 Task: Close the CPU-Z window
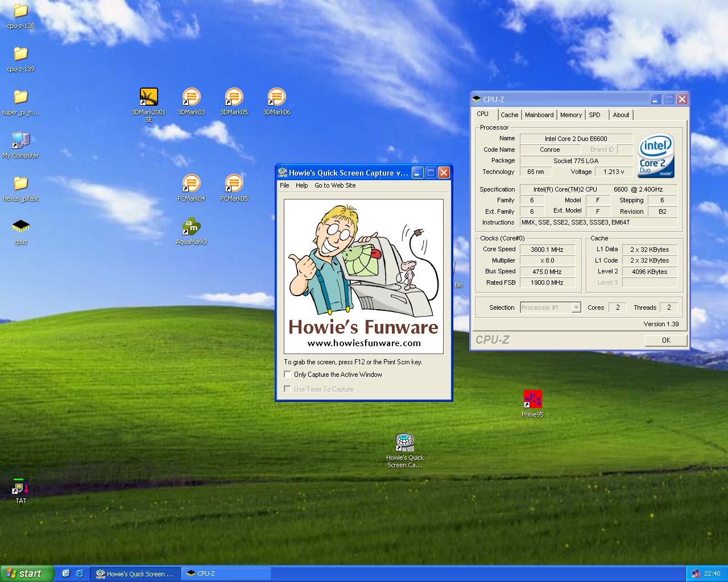click(682, 99)
